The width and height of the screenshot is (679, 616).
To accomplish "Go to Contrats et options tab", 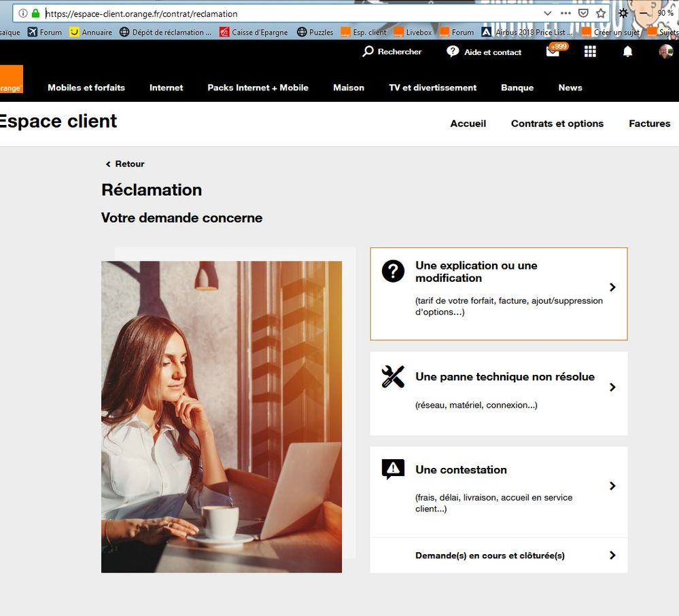I will 557,124.
